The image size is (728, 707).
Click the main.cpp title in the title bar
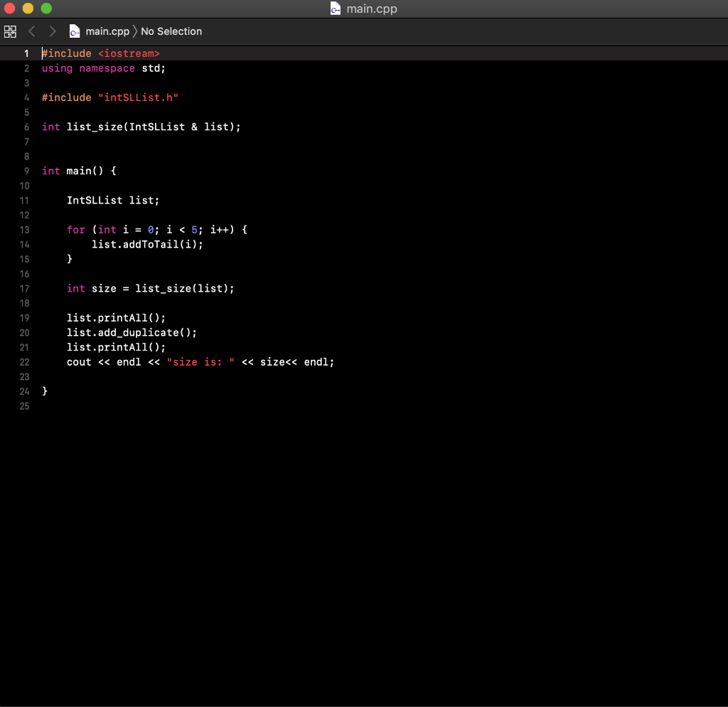371,9
